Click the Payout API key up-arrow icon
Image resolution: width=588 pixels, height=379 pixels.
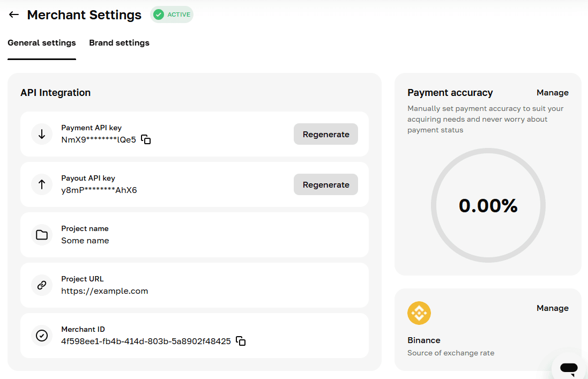tap(42, 184)
